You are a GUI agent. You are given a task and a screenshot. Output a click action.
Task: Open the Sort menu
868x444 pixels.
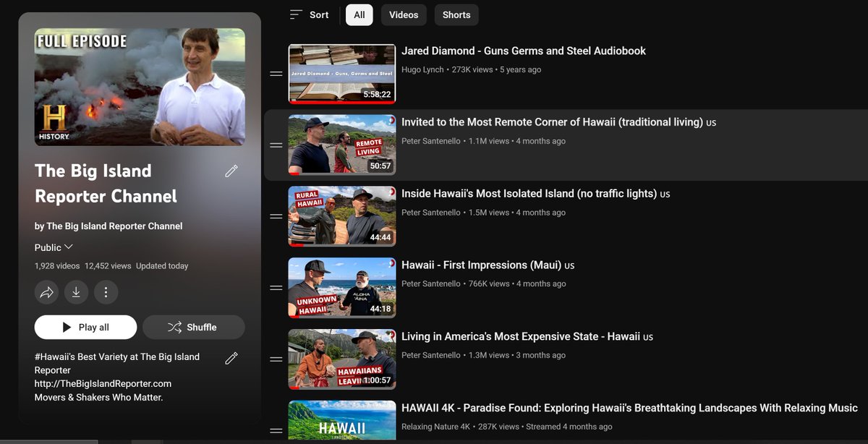pyautogui.click(x=309, y=14)
